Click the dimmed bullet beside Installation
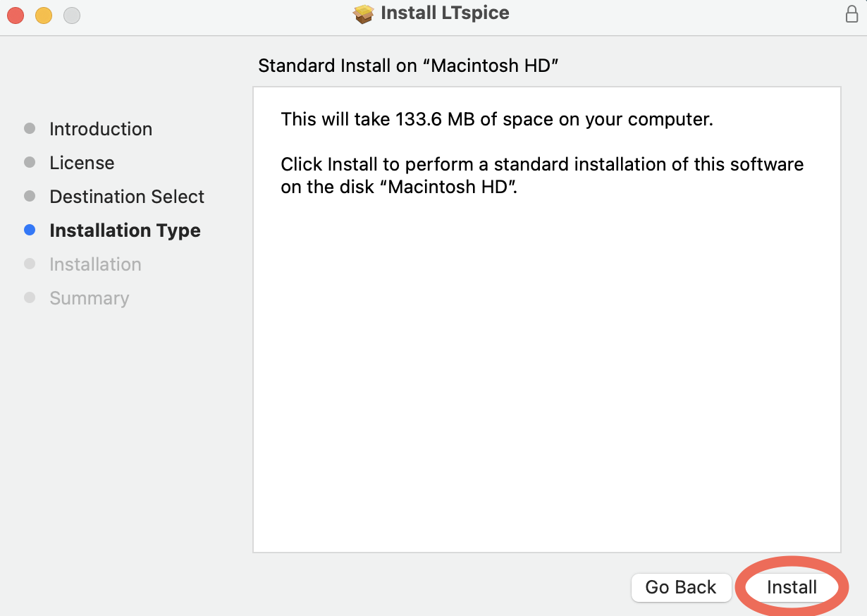This screenshot has height=616, width=867. point(30,264)
